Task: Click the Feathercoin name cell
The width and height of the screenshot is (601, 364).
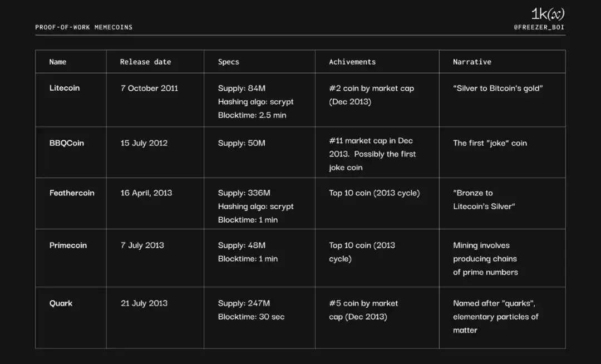Action: coord(72,193)
